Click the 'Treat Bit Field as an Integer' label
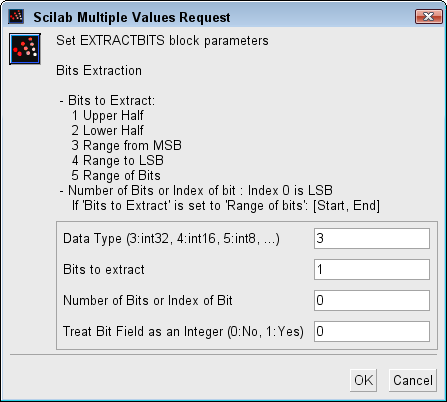 click(183, 332)
